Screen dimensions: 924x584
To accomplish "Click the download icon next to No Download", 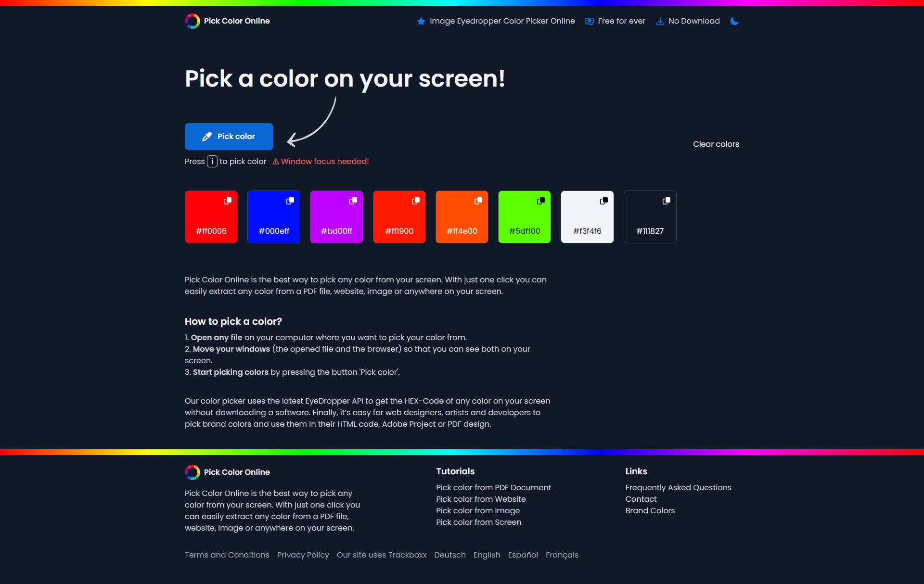I will coord(659,21).
